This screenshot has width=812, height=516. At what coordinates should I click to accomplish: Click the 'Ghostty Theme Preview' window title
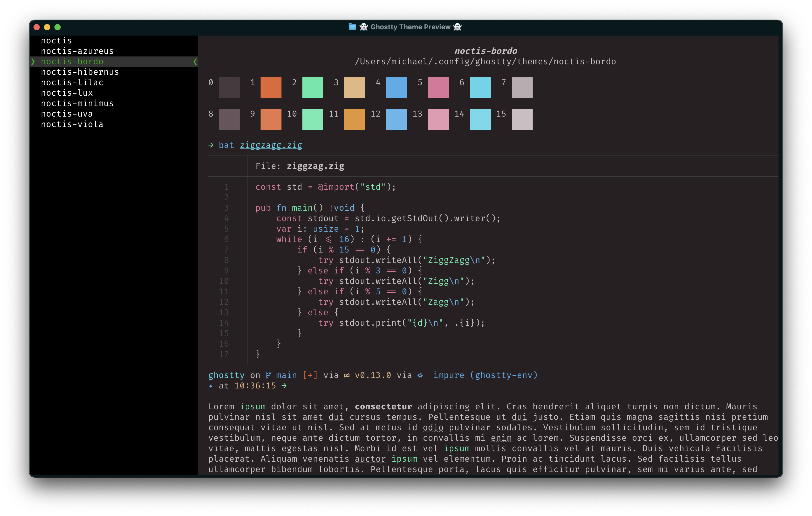point(410,27)
